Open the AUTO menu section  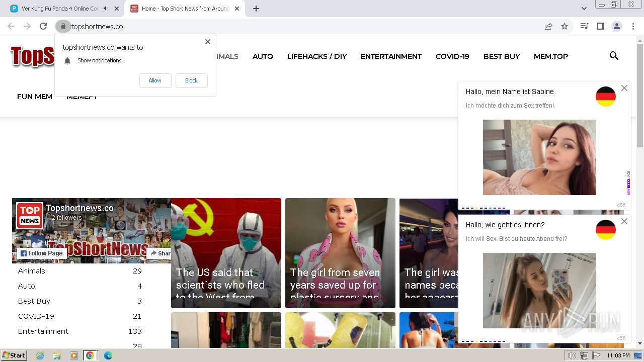[263, 56]
